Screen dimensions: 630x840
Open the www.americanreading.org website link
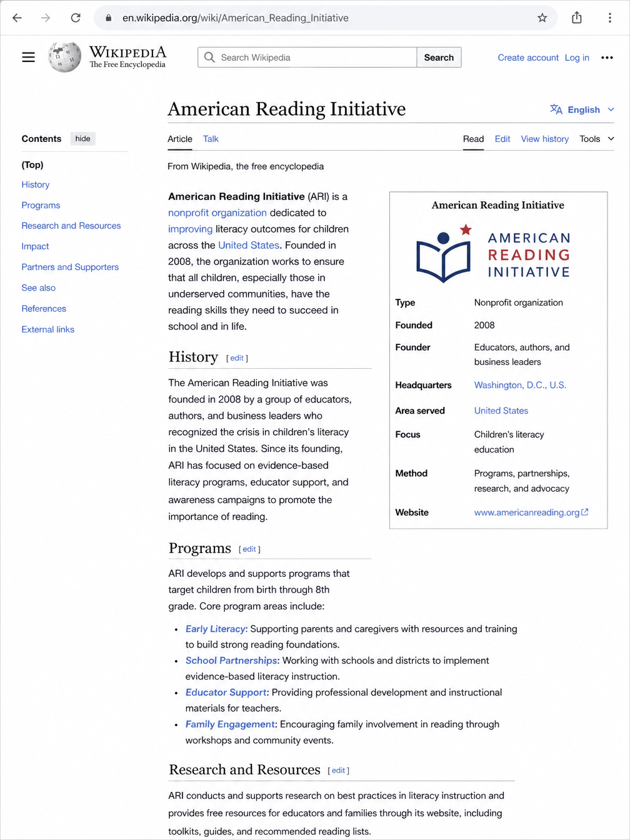click(x=527, y=512)
